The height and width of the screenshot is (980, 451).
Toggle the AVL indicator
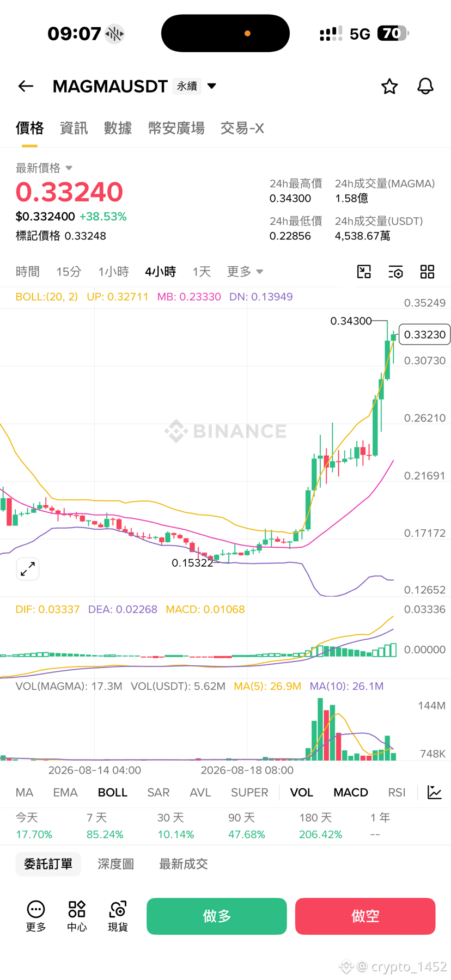200,792
